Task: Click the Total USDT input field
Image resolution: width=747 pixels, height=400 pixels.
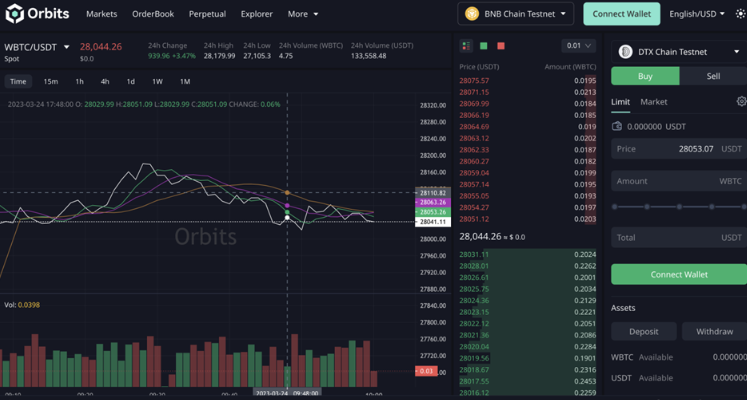Action: (679, 237)
